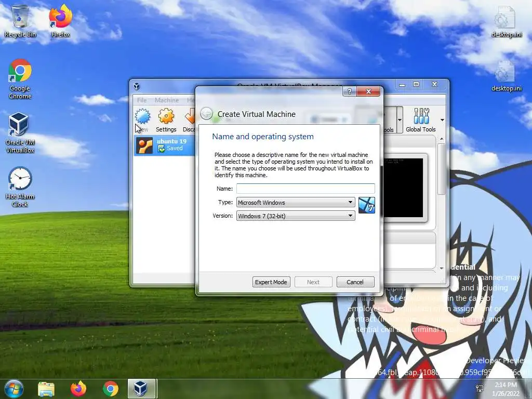Expand the Machine Tools dropdown arrow
Viewport: 532px width, 399px height.
click(400, 120)
